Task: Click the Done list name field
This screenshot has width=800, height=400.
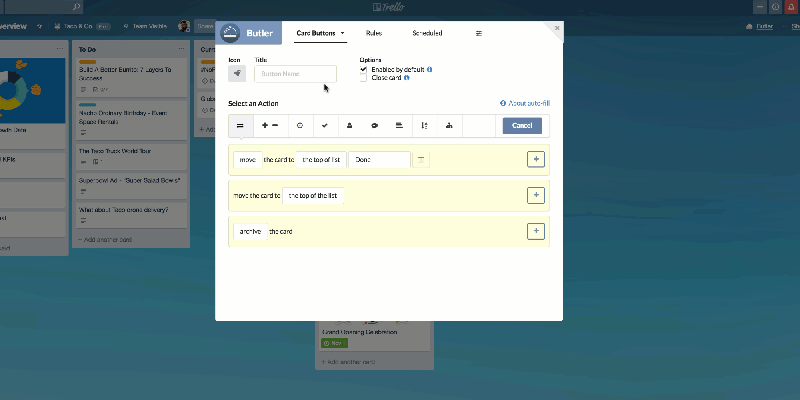Action: [380, 160]
